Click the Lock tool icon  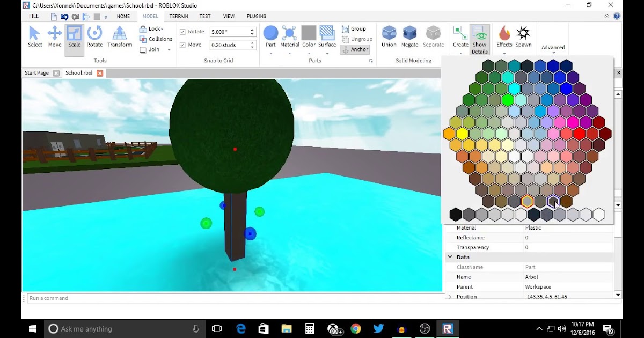click(x=143, y=29)
